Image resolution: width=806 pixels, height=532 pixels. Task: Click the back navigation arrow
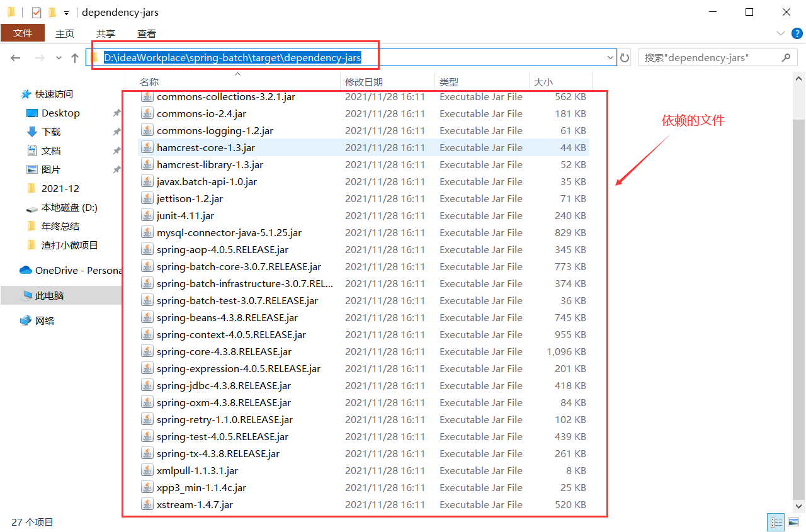[15, 57]
